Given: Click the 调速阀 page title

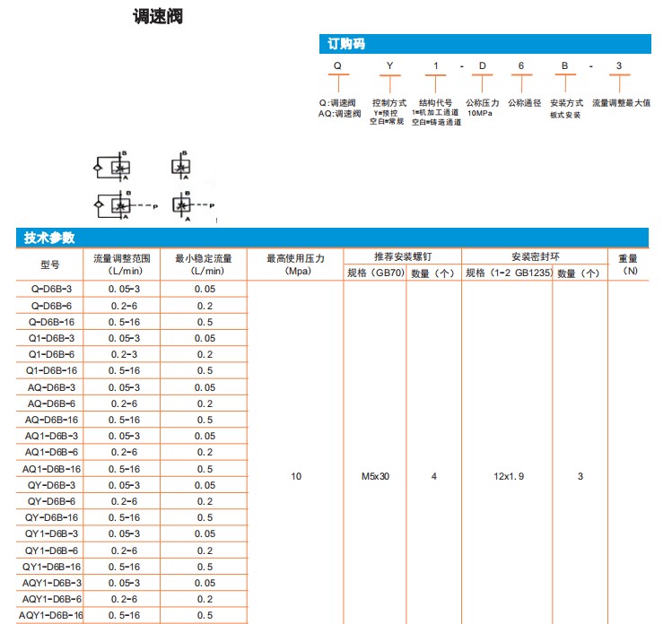Looking at the screenshot, I should click(158, 16).
